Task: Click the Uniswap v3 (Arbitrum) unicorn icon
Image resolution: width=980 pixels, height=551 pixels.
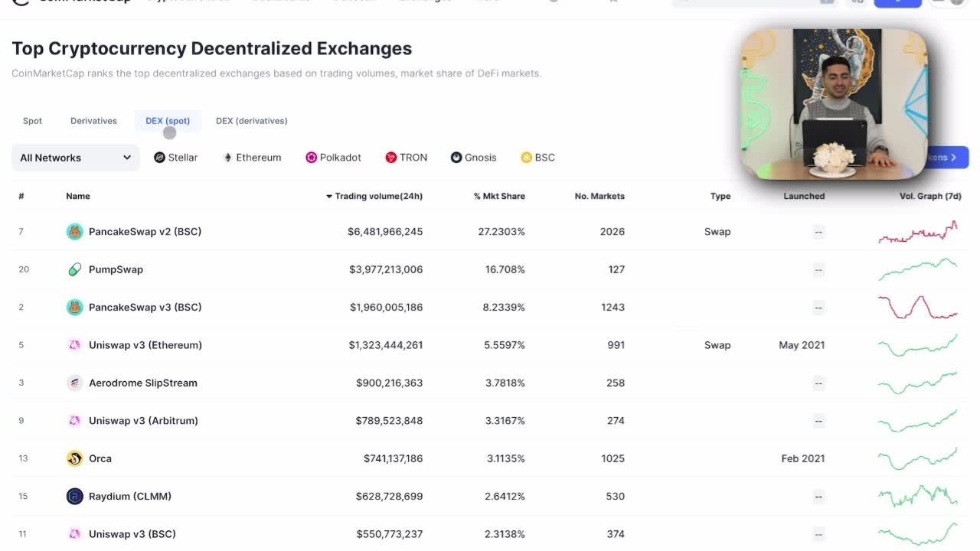Action: (x=74, y=421)
